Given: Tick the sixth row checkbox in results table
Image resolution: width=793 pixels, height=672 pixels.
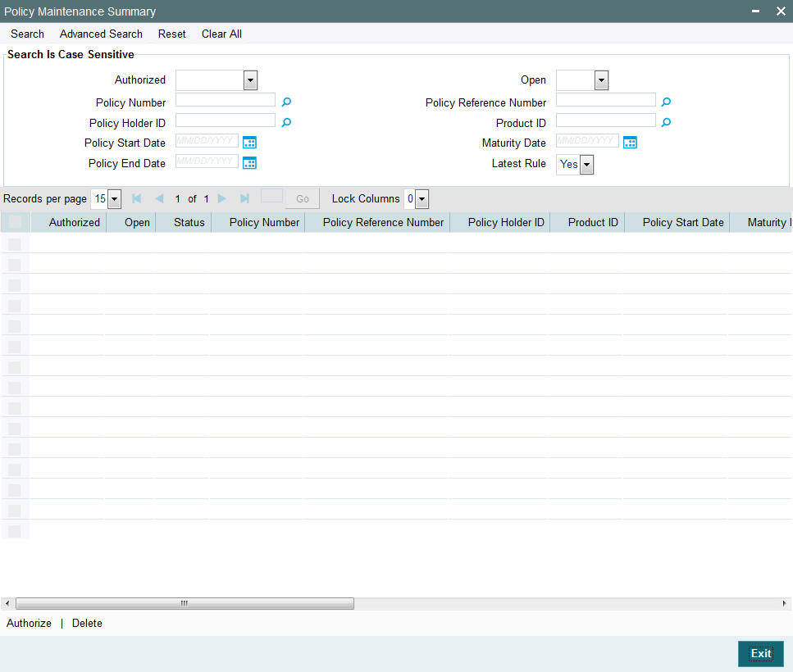Looking at the screenshot, I should coord(15,347).
